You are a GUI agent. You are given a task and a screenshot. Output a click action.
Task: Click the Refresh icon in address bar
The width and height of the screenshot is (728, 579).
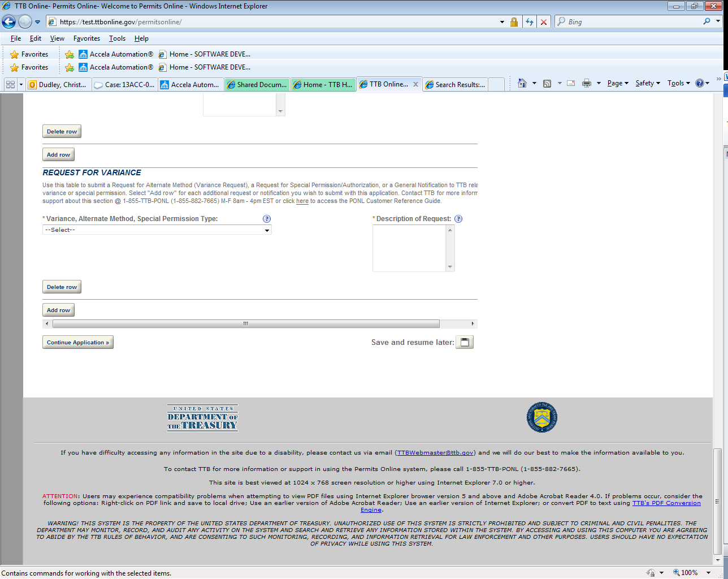(529, 22)
